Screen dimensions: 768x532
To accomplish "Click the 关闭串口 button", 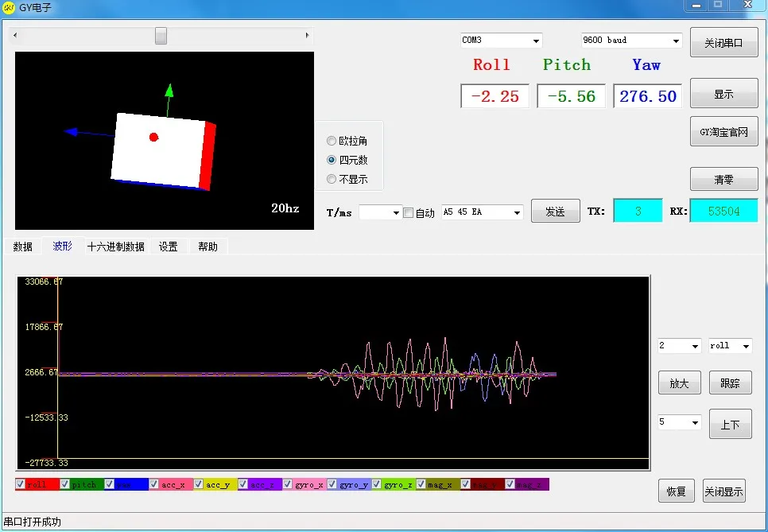I will pos(724,43).
